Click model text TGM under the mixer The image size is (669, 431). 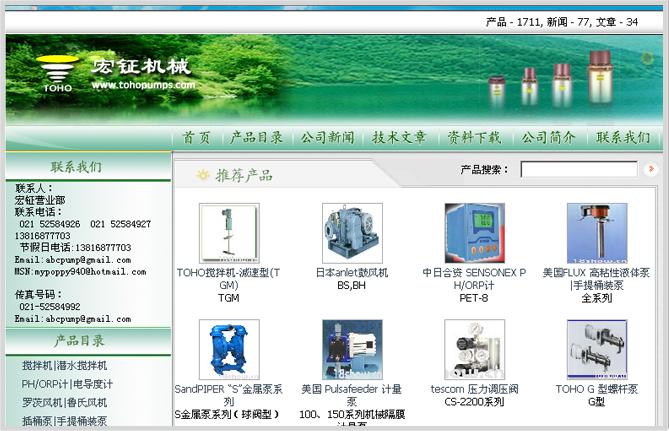229,298
